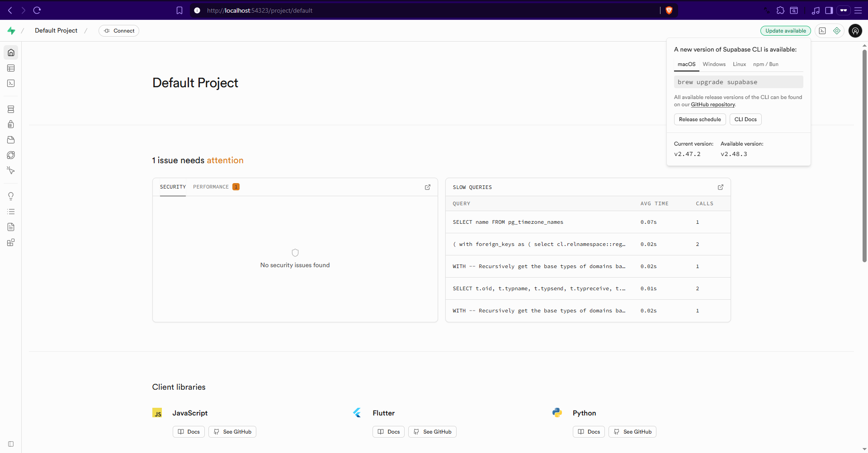Open Slow Queries external link icon
Viewport: 868px width, 453px height.
(x=721, y=187)
